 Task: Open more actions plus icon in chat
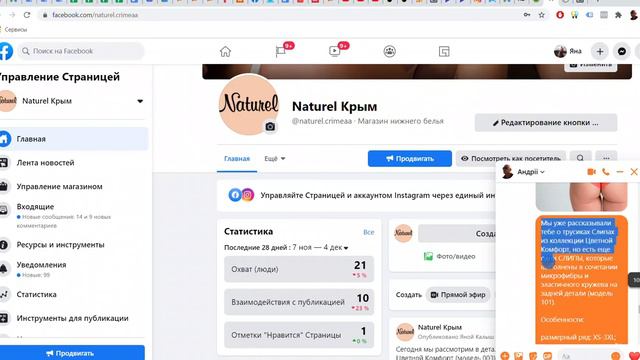click(x=505, y=356)
